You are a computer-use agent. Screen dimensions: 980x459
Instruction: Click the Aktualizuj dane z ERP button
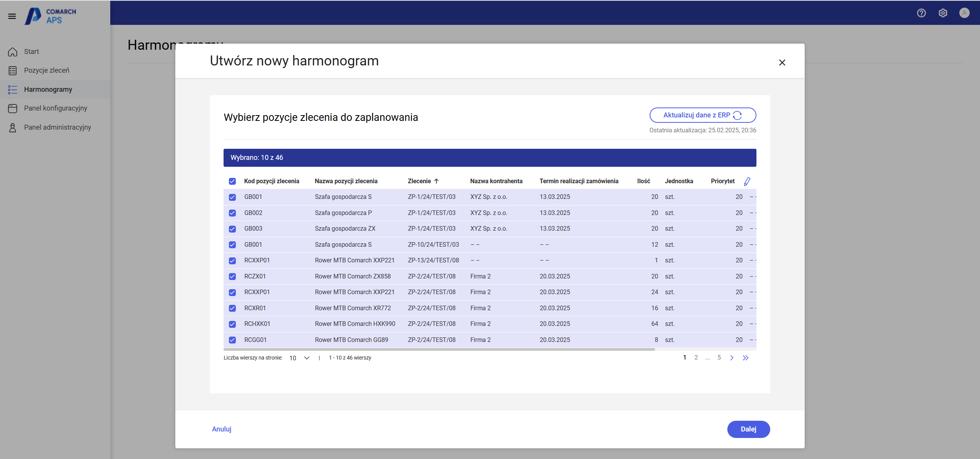pyautogui.click(x=702, y=115)
